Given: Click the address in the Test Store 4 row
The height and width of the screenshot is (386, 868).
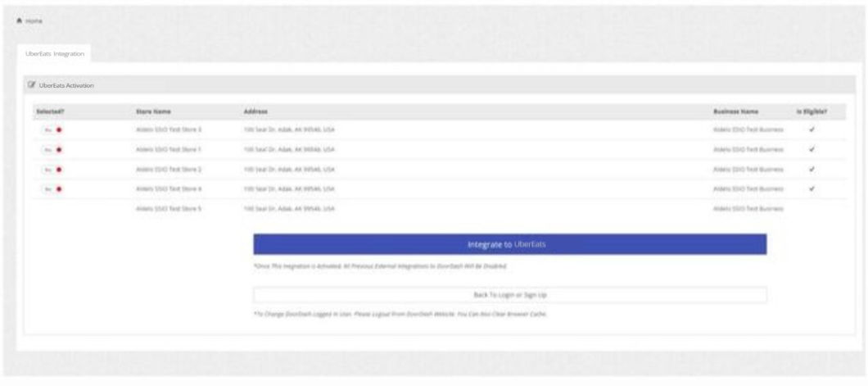Looking at the screenshot, I should [x=289, y=188].
